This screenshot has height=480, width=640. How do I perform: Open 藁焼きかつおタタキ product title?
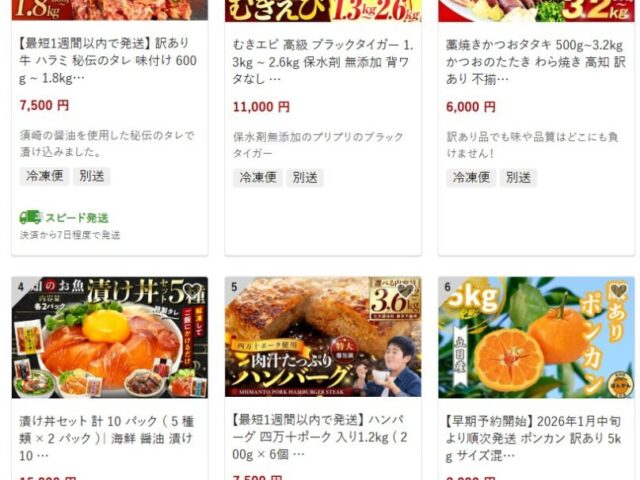tap(536, 62)
